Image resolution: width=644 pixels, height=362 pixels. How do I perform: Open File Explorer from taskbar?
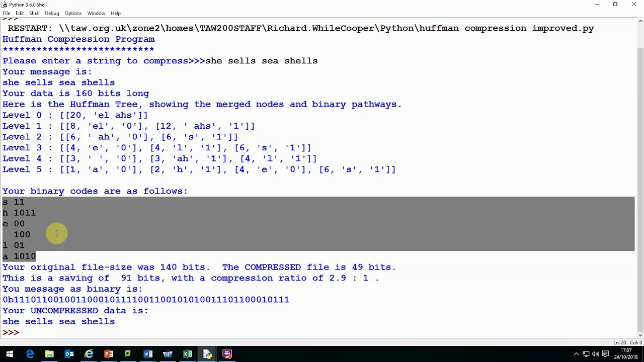pyautogui.click(x=49, y=354)
